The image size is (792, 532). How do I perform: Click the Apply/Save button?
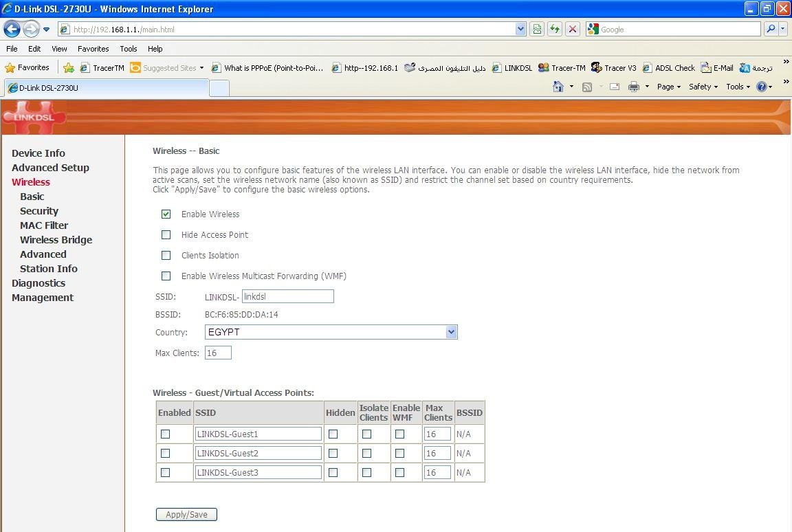(x=186, y=514)
